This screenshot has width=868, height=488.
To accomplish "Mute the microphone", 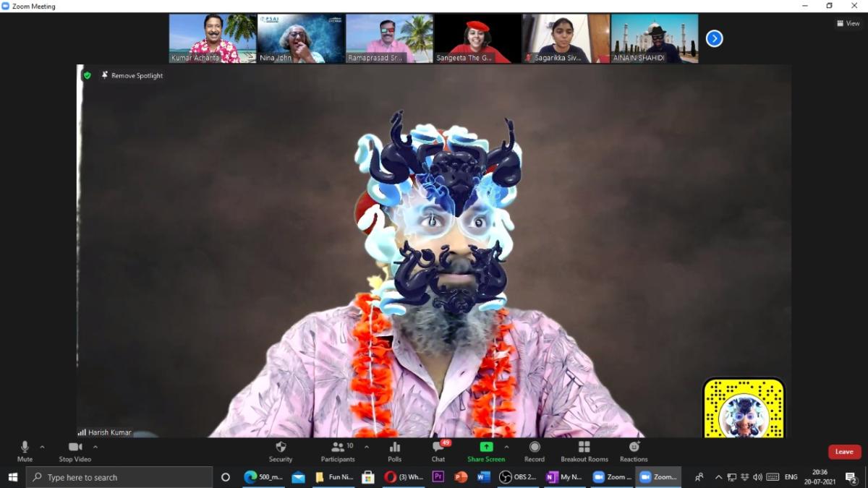I will click(25, 448).
